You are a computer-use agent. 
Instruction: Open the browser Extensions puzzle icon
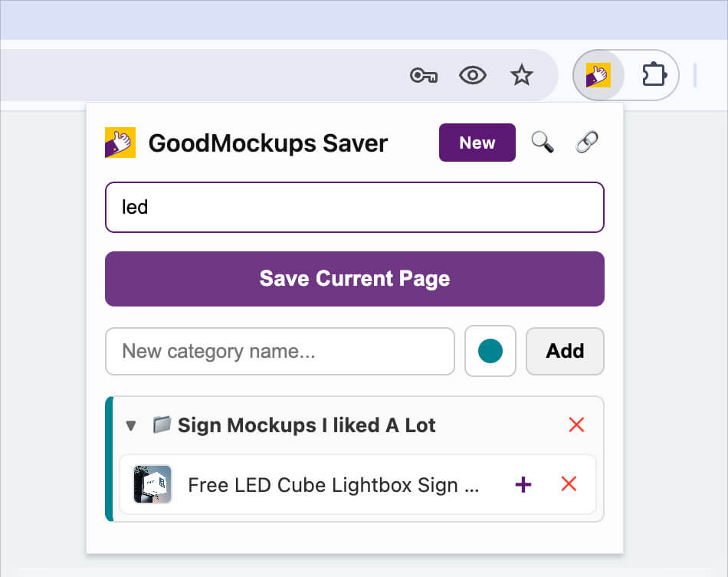654,74
